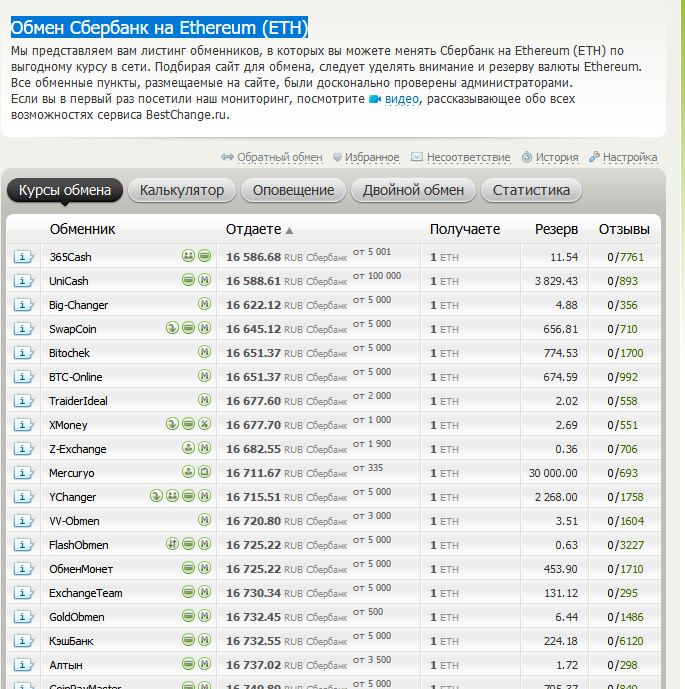Click the info icon beside GoldObmen

click(x=23, y=617)
